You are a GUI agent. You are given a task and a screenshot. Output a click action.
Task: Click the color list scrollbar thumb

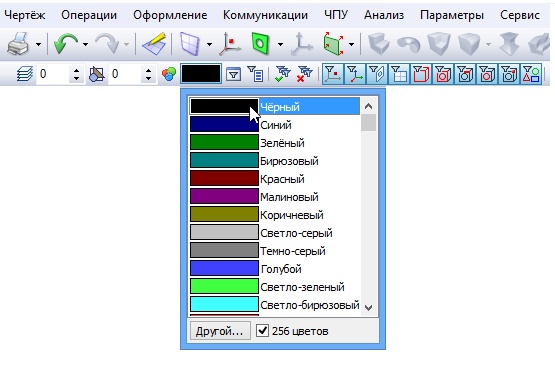tap(368, 122)
